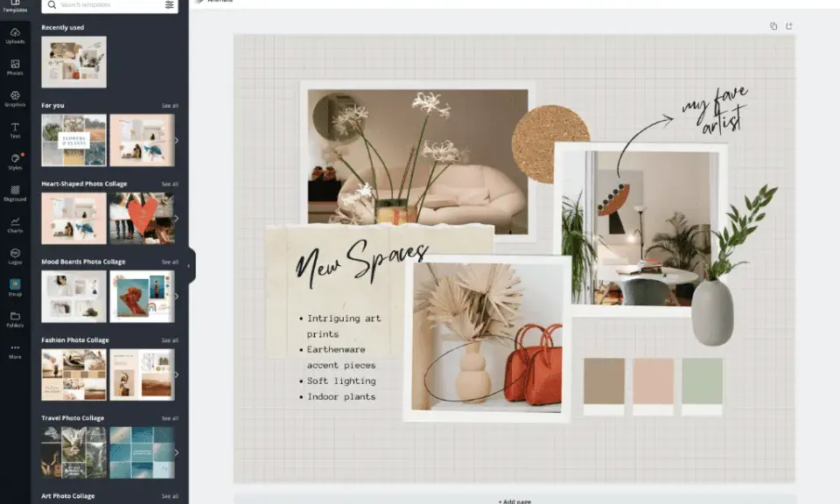Select the my fave artist handwriting text
840x504 pixels.
coord(715,111)
